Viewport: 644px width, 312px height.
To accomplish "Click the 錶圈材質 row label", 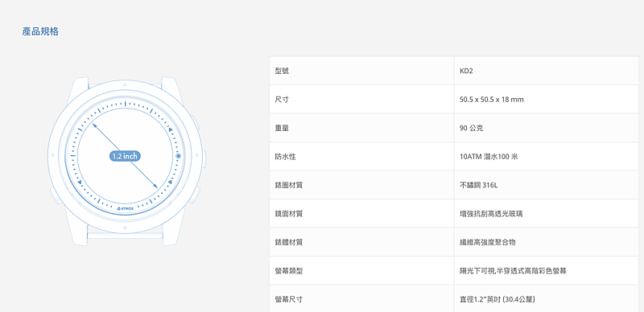I will click(289, 185).
